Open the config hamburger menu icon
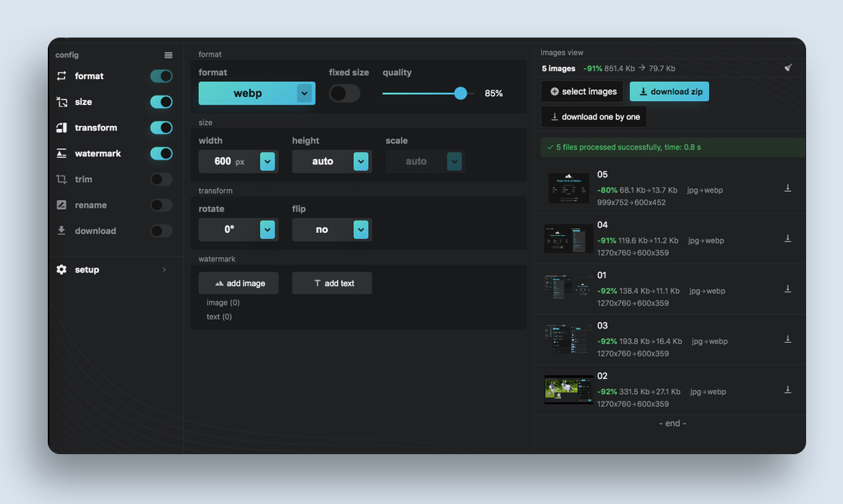Viewport: 843px width, 504px height. pos(169,55)
